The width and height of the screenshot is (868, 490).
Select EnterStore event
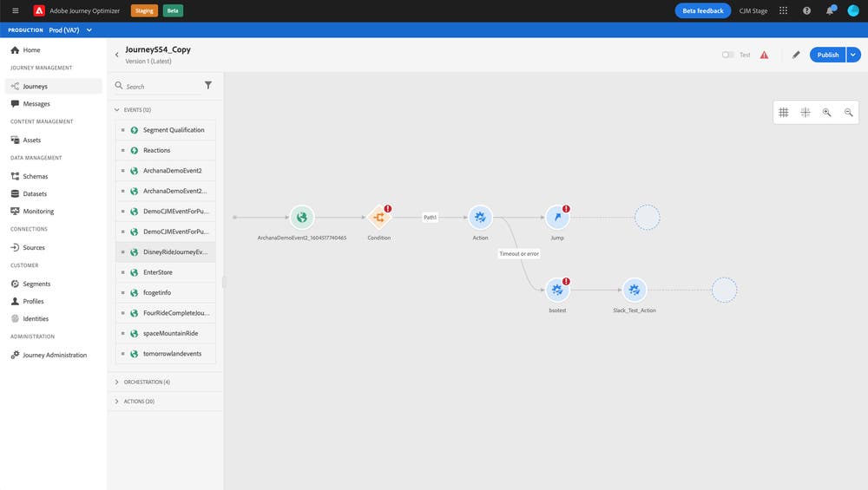click(x=166, y=272)
